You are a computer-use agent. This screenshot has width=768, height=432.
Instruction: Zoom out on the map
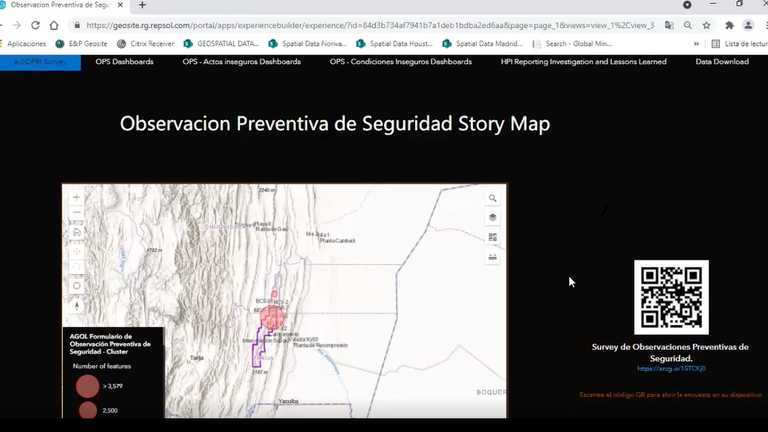tap(77, 213)
